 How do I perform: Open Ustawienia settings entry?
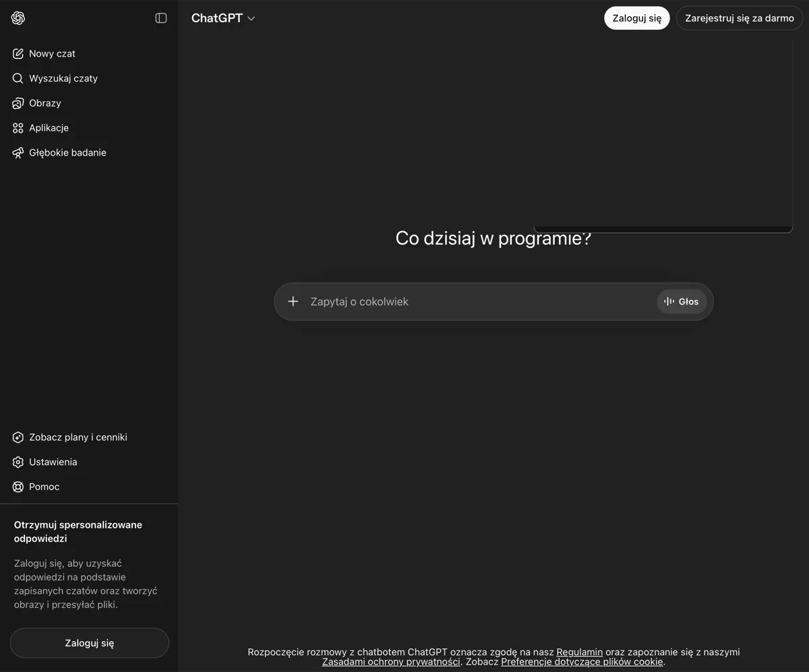(89, 462)
